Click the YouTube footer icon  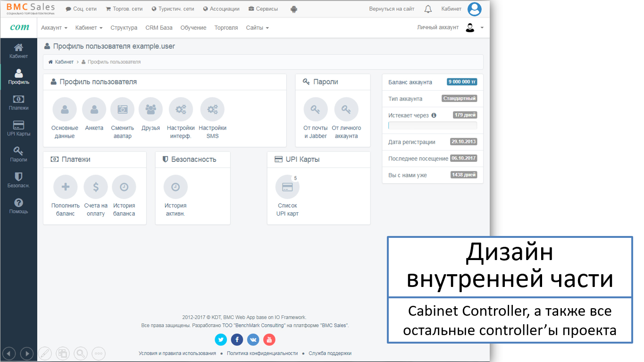(269, 339)
